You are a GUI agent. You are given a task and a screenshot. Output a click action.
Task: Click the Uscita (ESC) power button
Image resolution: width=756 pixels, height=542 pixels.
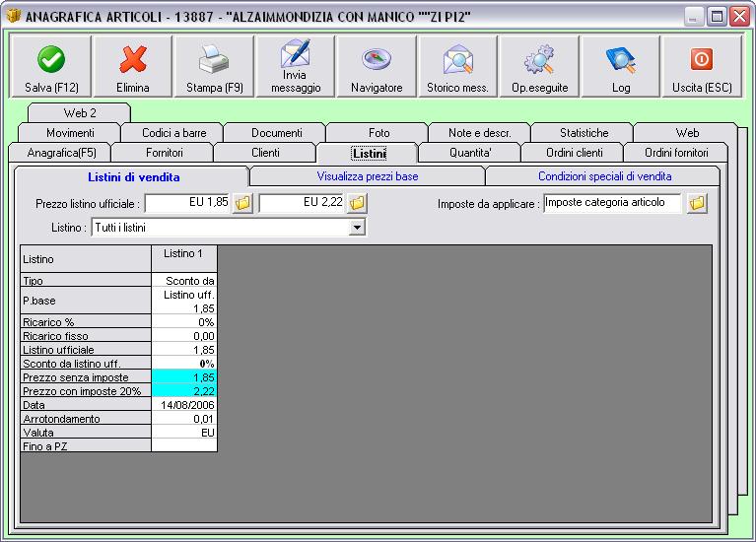(x=702, y=66)
